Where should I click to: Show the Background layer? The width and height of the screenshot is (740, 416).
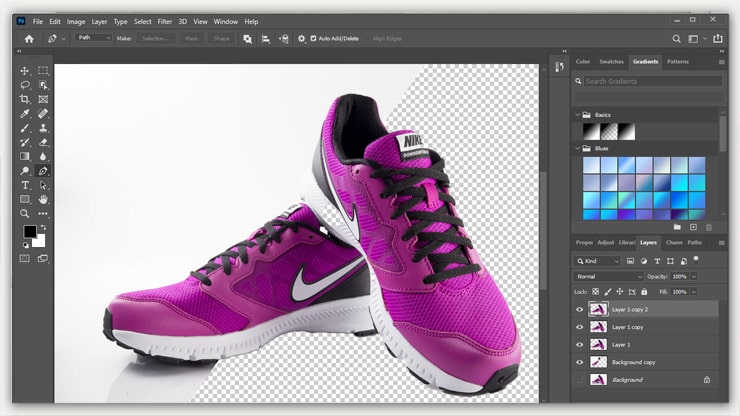coord(580,380)
